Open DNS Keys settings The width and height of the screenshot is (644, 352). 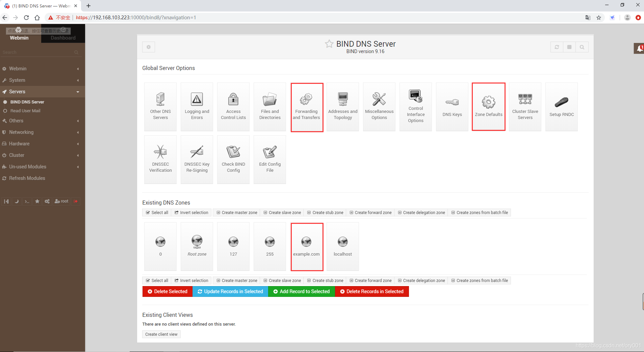pyautogui.click(x=452, y=107)
